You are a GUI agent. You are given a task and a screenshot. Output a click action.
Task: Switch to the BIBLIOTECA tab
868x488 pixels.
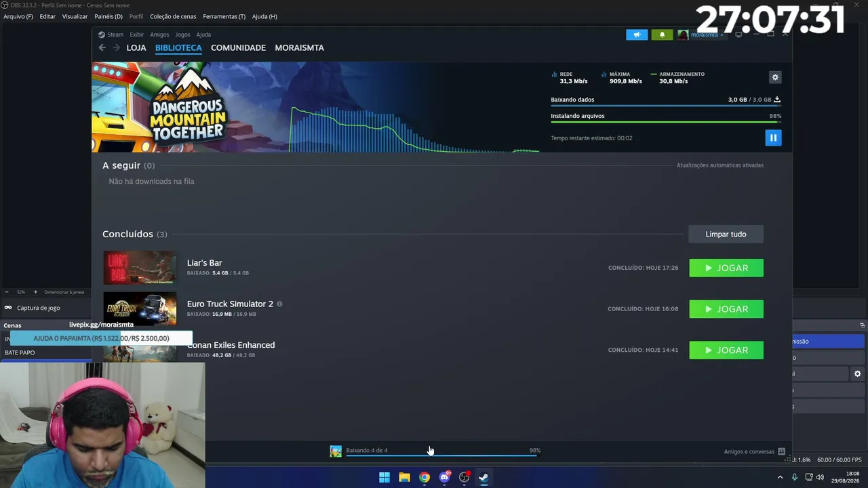pos(178,47)
